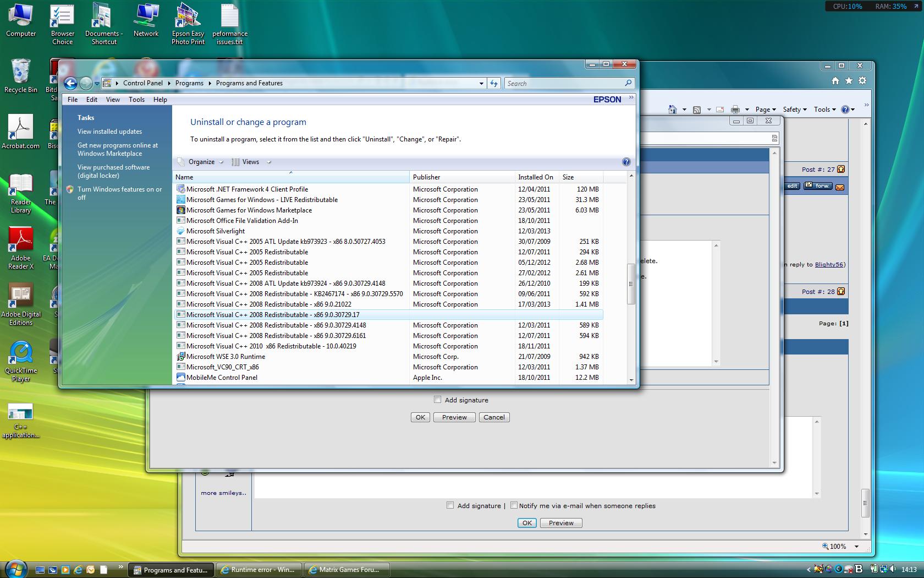Expand the Views dropdown arrow
Screen dimensions: 924x578
[x=269, y=162]
